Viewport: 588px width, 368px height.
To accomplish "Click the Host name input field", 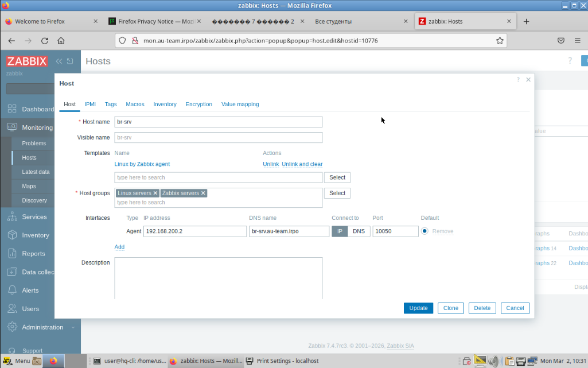I will (218, 122).
